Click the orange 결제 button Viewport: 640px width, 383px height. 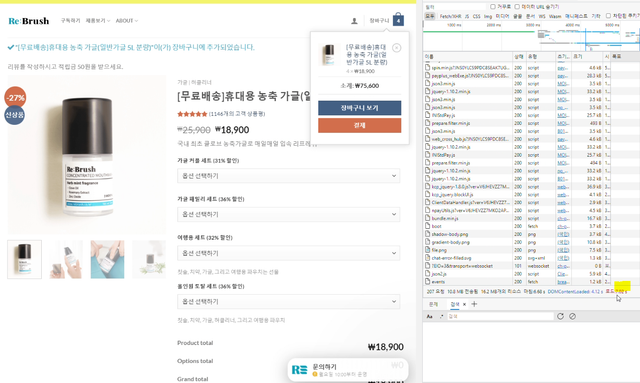coord(360,125)
